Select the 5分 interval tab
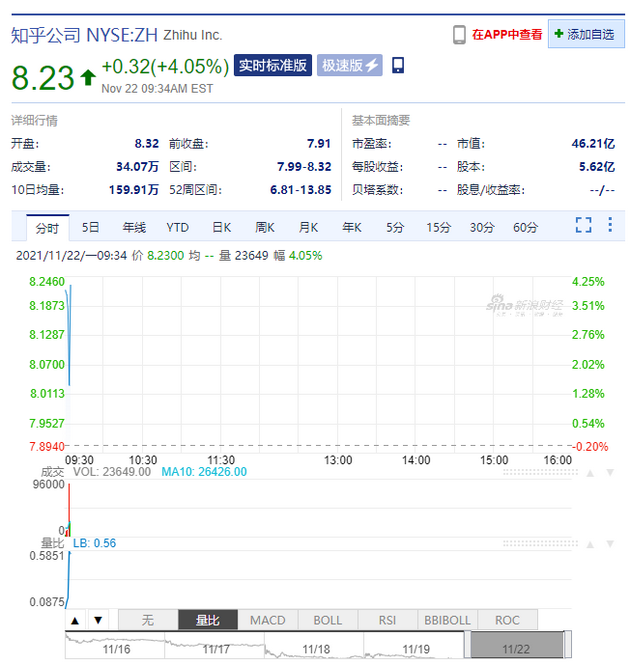Screen dimensions: 630x665 (395, 228)
